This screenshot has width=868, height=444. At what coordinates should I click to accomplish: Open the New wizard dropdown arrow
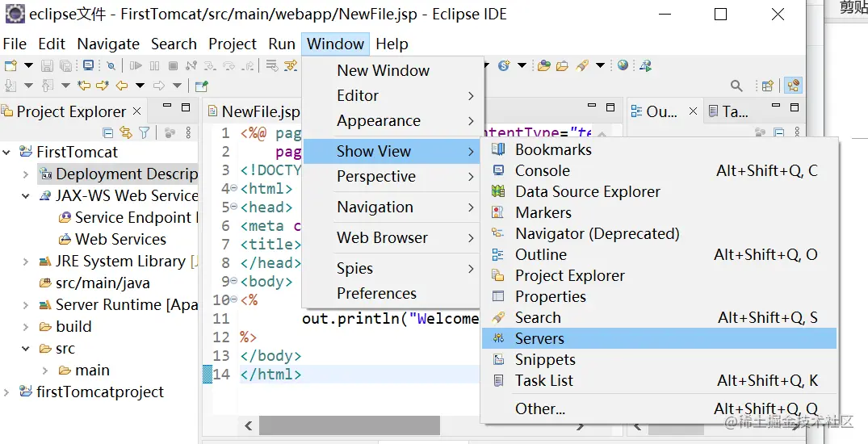(x=28, y=66)
